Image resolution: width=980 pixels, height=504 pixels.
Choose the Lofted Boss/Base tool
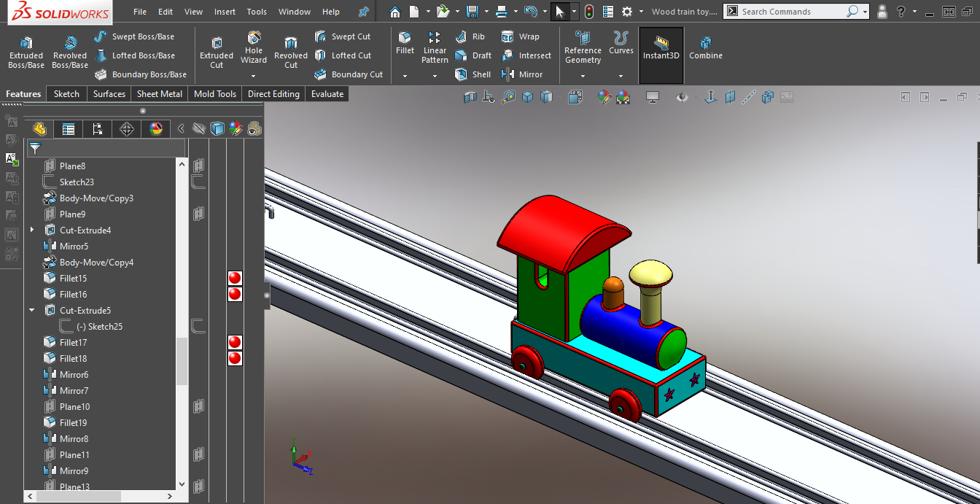pos(134,55)
